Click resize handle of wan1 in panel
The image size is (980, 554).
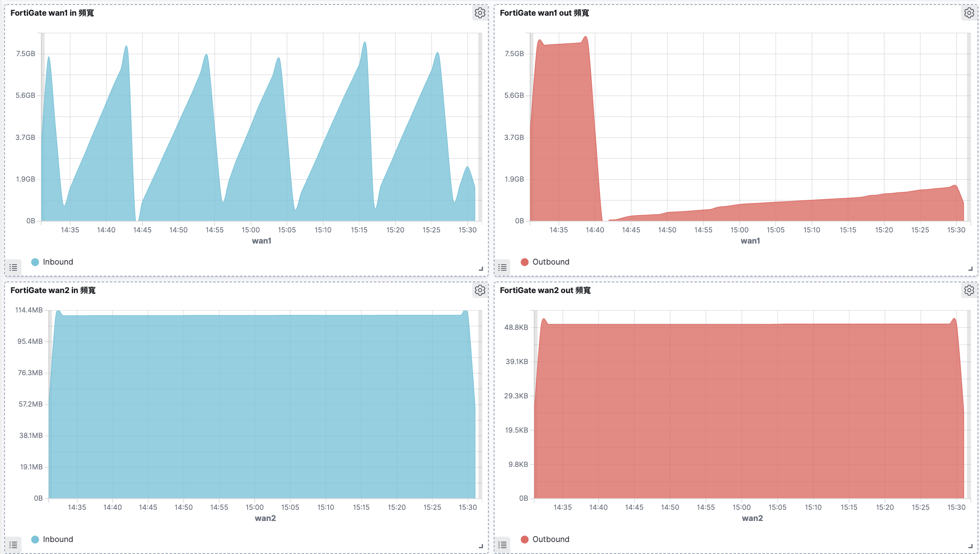pyautogui.click(x=481, y=269)
